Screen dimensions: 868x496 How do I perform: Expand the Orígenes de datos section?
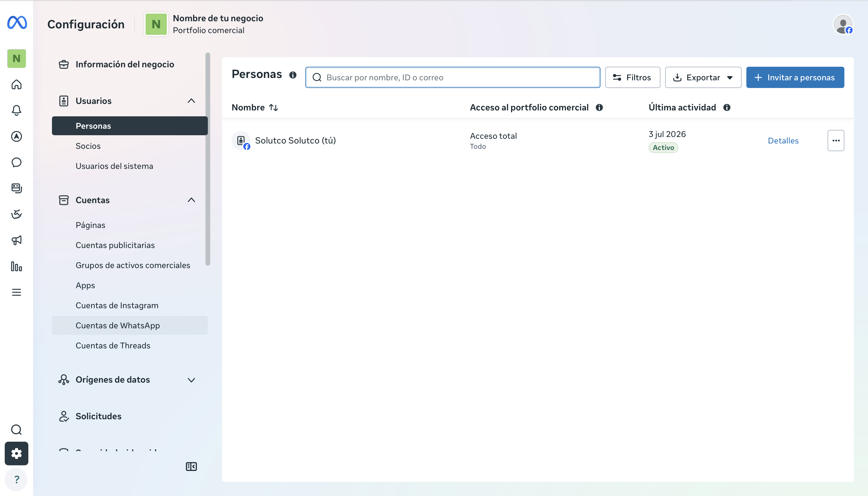pyautogui.click(x=191, y=380)
